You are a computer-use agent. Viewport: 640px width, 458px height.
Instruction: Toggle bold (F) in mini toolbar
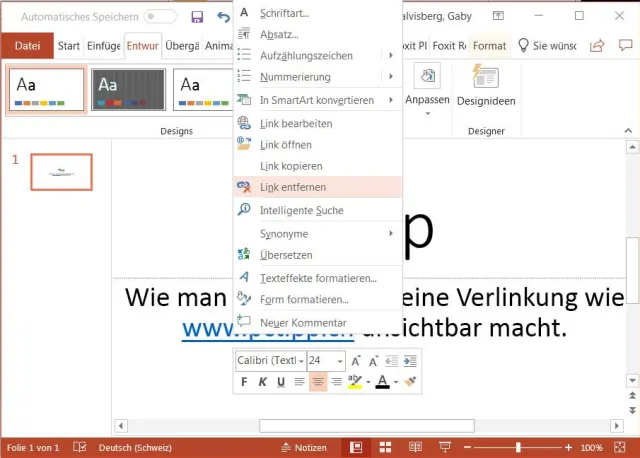pyautogui.click(x=244, y=382)
